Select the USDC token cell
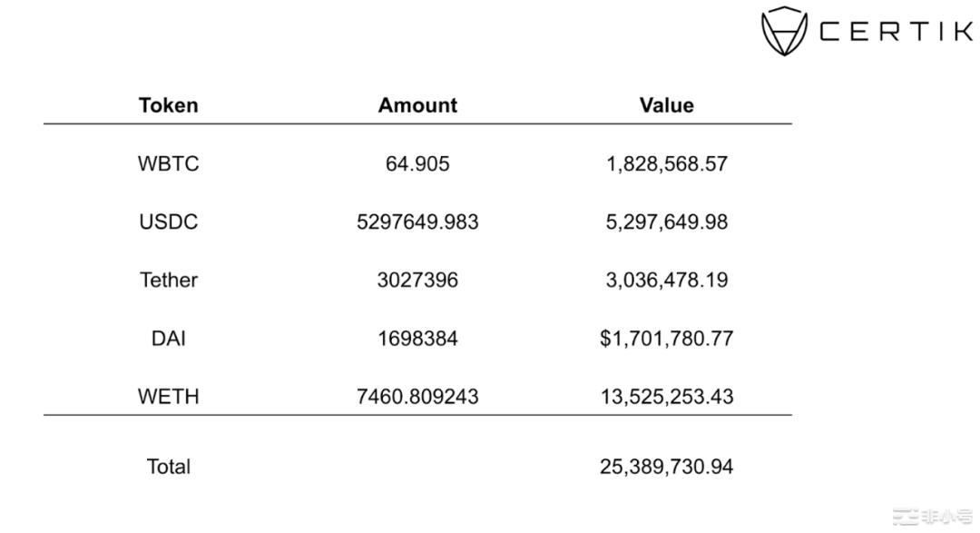The height and width of the screenshot is (533, 980). [168, 222]
